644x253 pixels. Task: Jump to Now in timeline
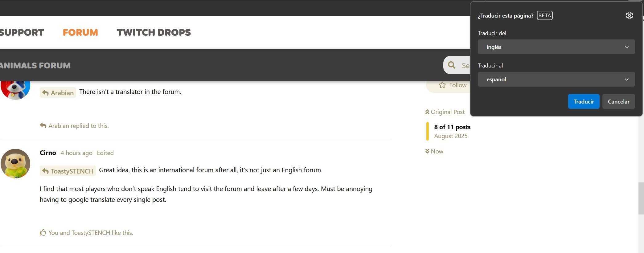click(x=434, y=151)
